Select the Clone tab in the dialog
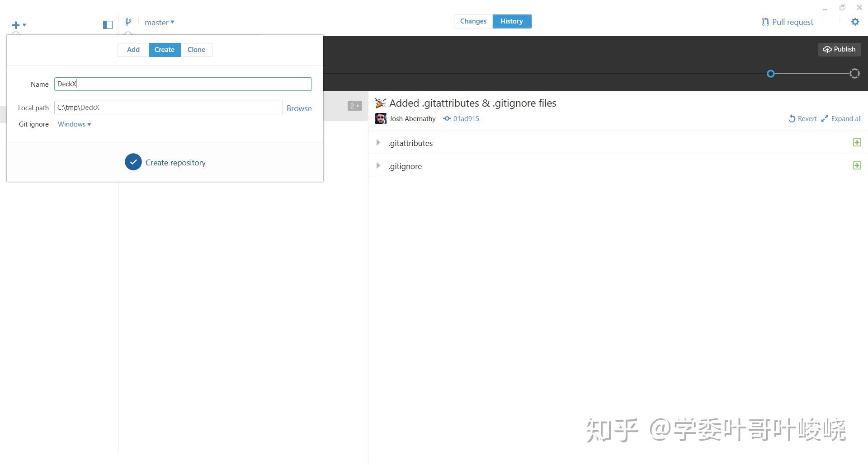 (x=196, y=50)
